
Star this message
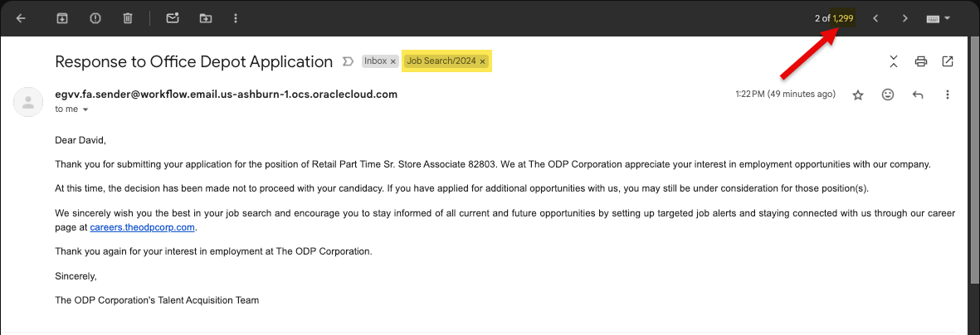[857, 95]
